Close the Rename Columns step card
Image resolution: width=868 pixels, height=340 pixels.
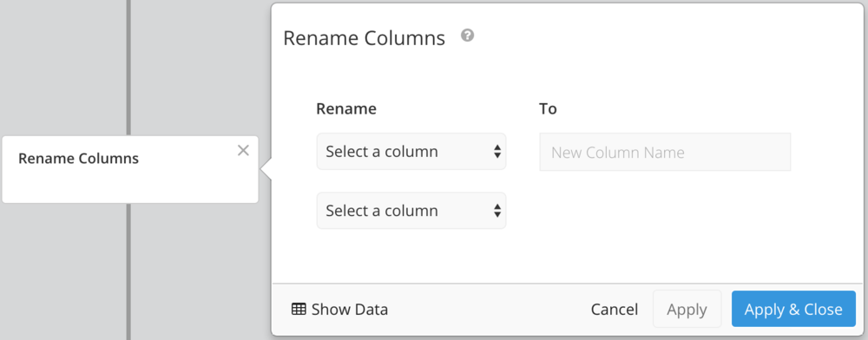coord(243,150)
